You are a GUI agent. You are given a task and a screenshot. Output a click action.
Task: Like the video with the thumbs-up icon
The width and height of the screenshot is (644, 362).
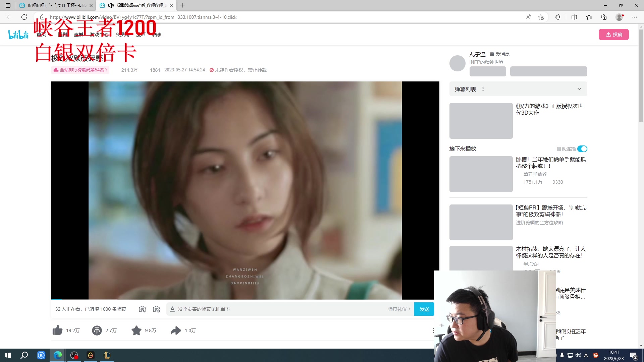(x=57, y=330)
